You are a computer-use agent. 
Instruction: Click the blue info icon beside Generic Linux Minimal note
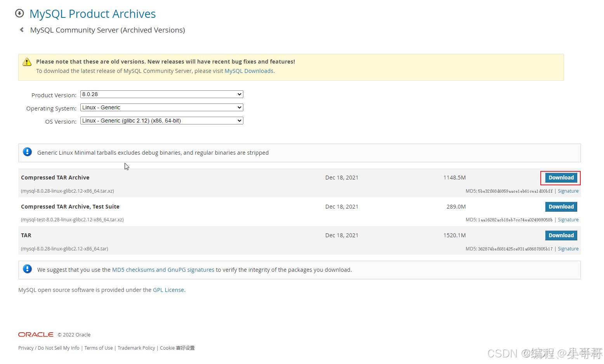(x=27, y=152)
